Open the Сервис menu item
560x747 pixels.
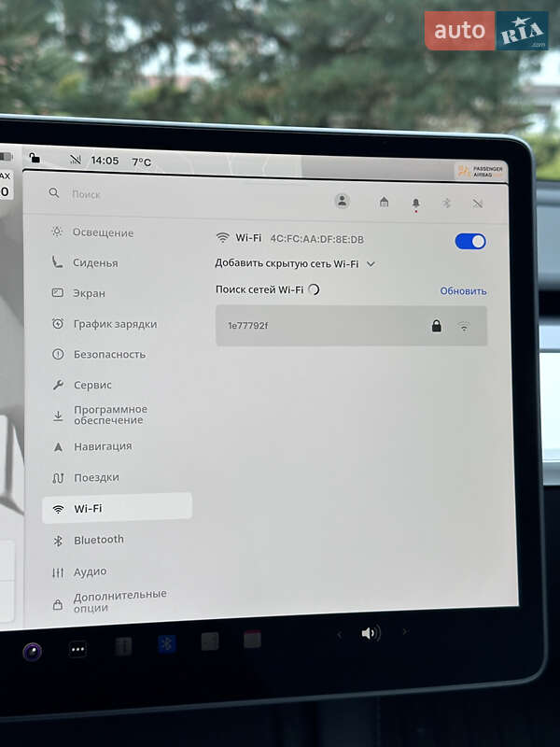[82, 385]
